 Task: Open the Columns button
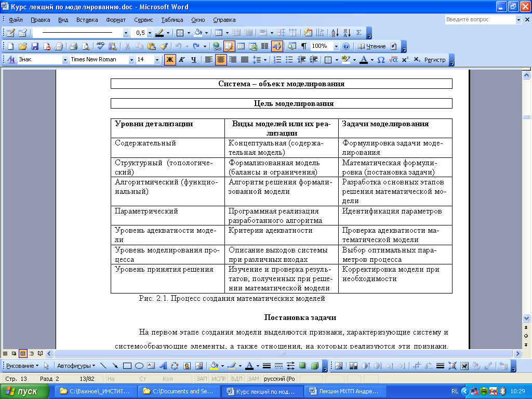click(x=264, y=46)
